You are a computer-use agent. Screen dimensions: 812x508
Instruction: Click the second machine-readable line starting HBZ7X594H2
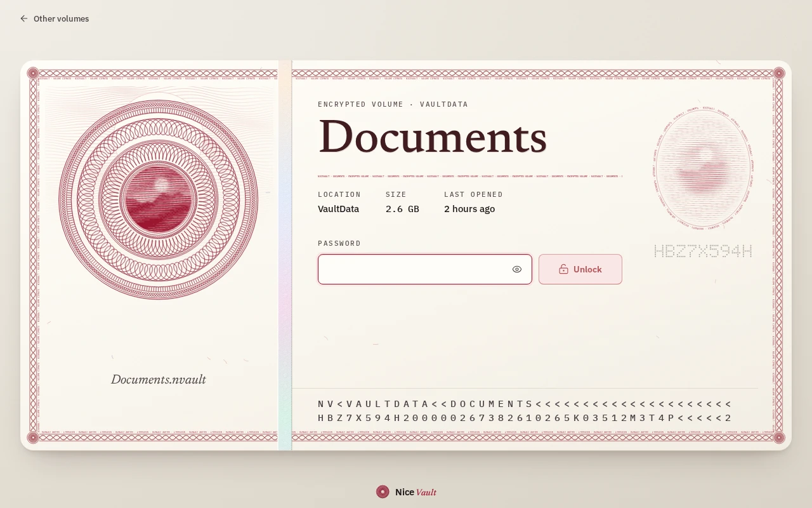[525, 418]
